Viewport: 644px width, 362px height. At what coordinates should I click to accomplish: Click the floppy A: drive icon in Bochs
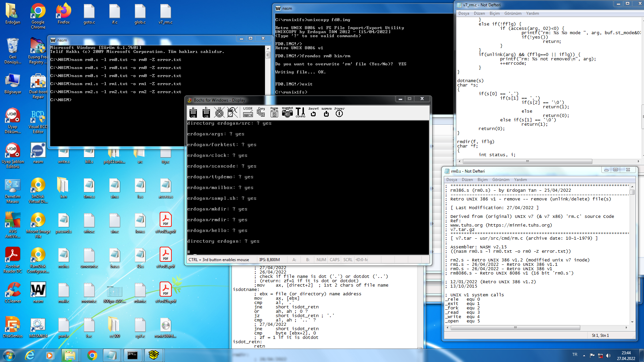coord(193,112)
